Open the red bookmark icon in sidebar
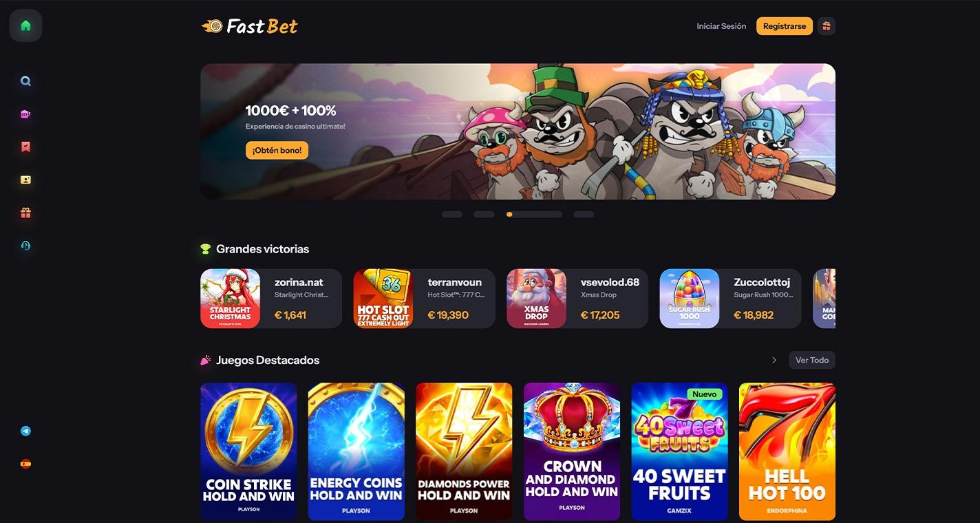Viewport: 980px width, 523px height. click(x=25, y=147)
